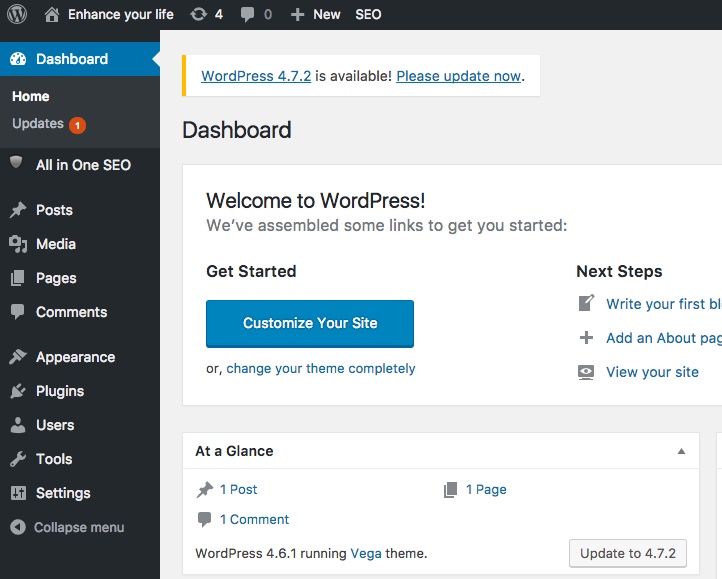
Task: Click View your site link
Action: (x=652, y=372)
